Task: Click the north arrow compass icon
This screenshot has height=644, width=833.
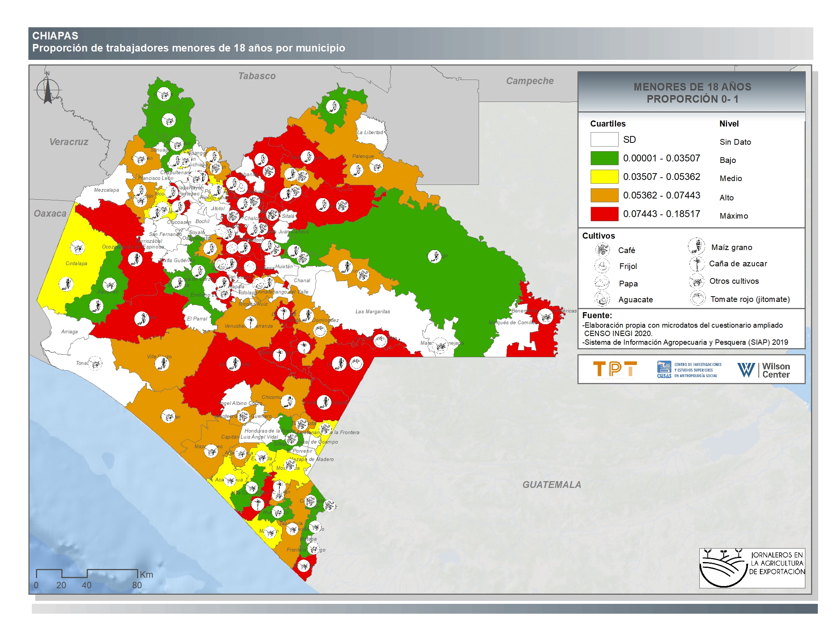Action: coord(48,90)
